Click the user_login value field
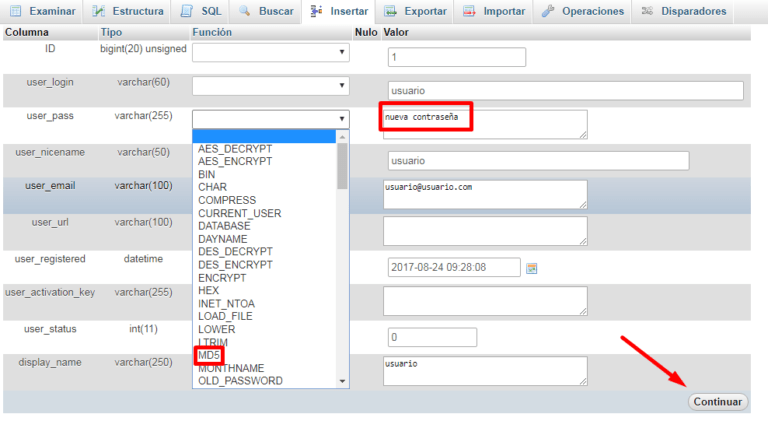Screen dimensions: 768x421 (x=566, y=91)
